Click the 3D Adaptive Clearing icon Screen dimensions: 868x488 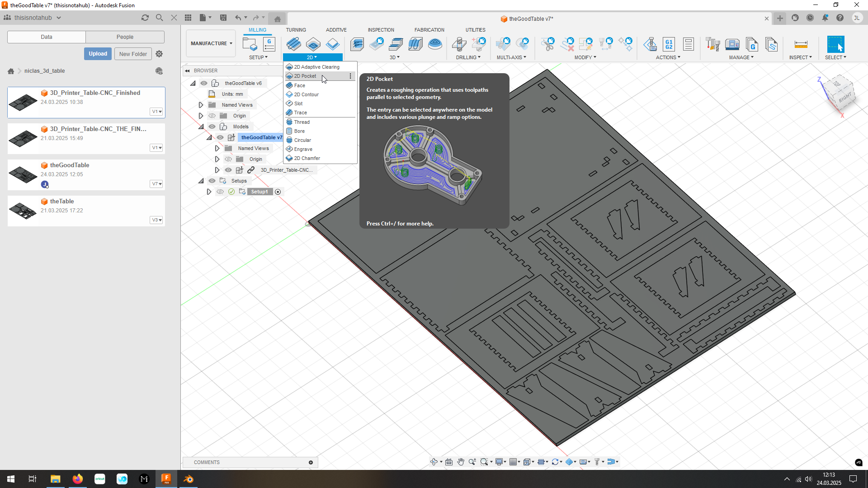pyautogui.click(x=357, y=44)
